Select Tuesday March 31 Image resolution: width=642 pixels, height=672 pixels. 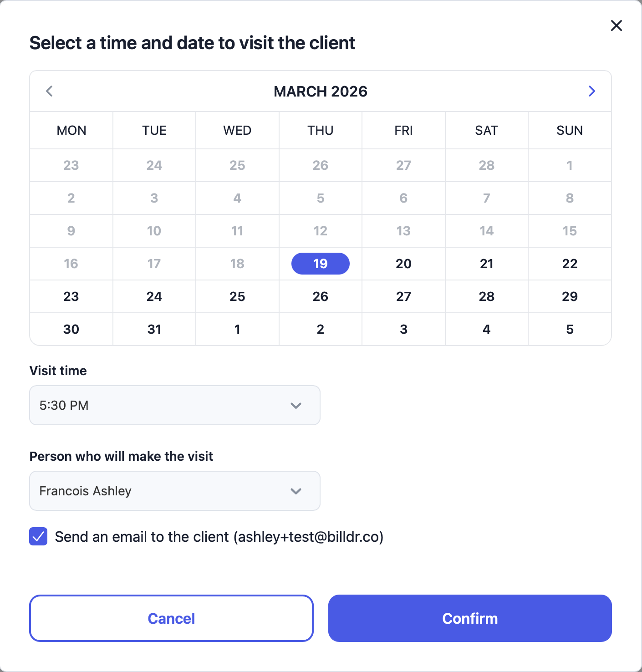coord(154,329)
